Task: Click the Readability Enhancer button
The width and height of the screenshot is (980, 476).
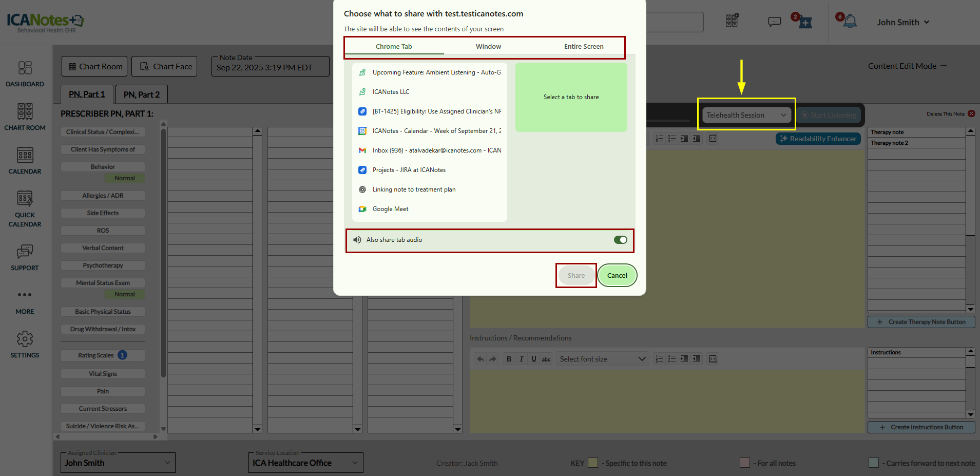Action: (x=818, y=139)
